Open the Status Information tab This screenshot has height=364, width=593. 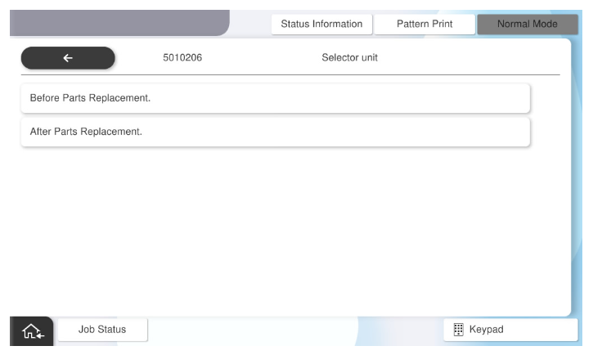click(x=321, y=25)
